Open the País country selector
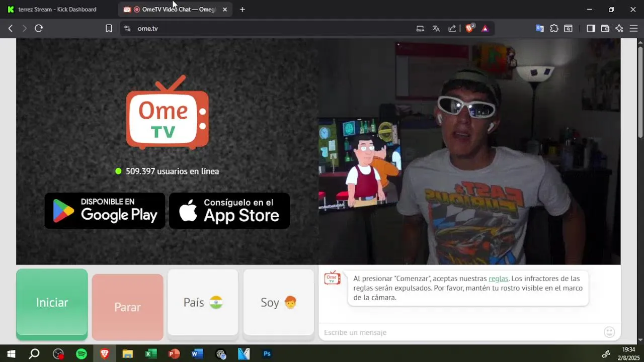This screenshot has height=362, width=644. (x=203, y=302)
